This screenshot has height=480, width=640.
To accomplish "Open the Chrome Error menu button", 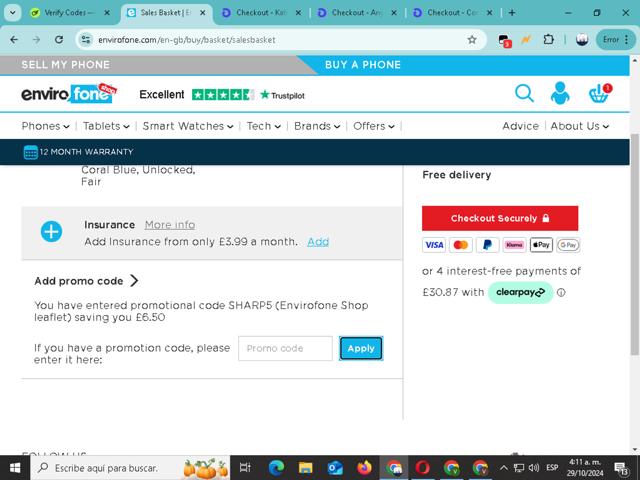I will click(x=616, y=40).
